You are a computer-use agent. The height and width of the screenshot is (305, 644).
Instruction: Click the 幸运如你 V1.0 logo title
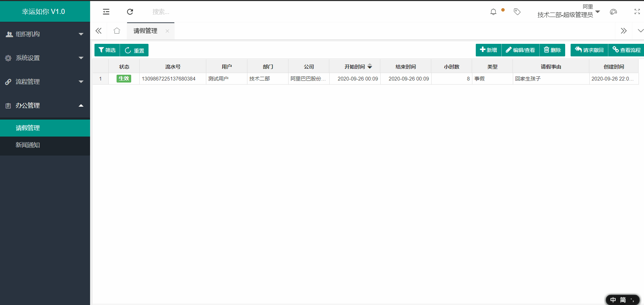click(43, 12)
